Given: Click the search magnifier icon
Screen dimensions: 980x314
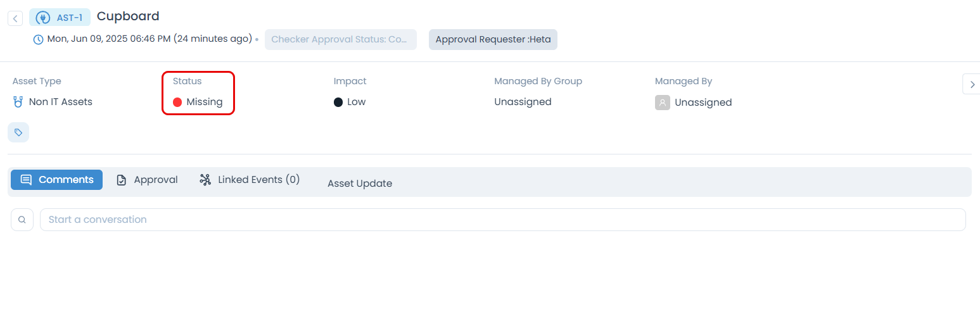Looking at the screenshot, I should (22, 220).
